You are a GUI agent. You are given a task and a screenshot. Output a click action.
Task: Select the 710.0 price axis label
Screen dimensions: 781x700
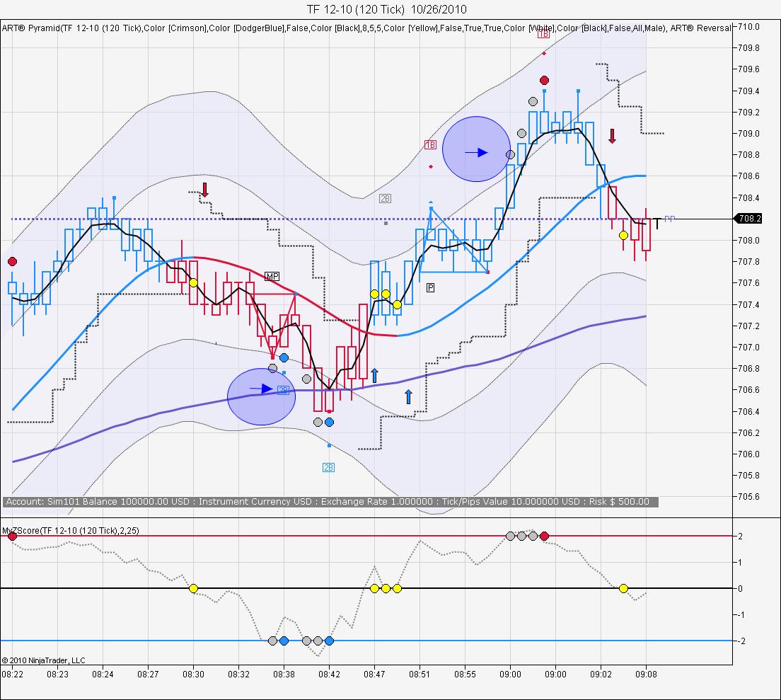(x=749, y=27)
